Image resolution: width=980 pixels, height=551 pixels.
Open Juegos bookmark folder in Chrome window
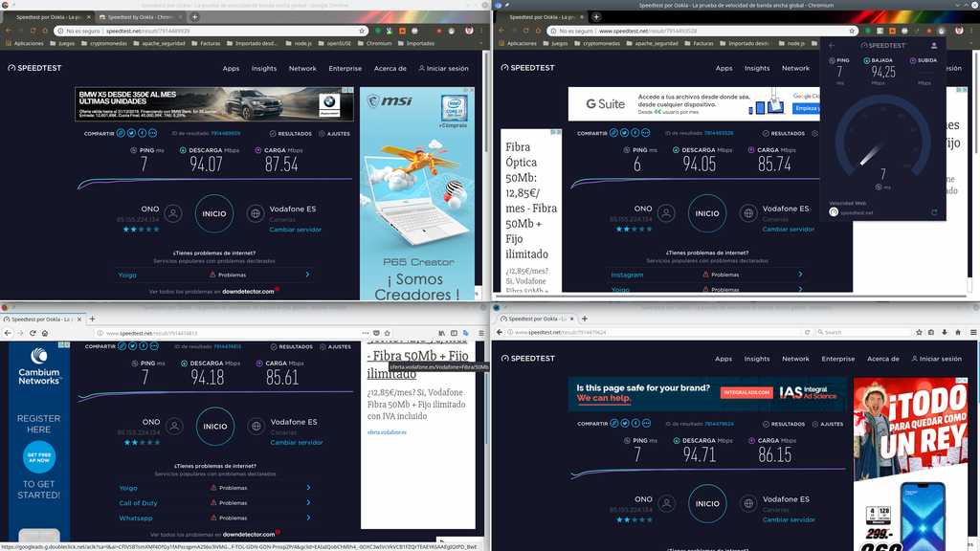(x=62, y=44)
